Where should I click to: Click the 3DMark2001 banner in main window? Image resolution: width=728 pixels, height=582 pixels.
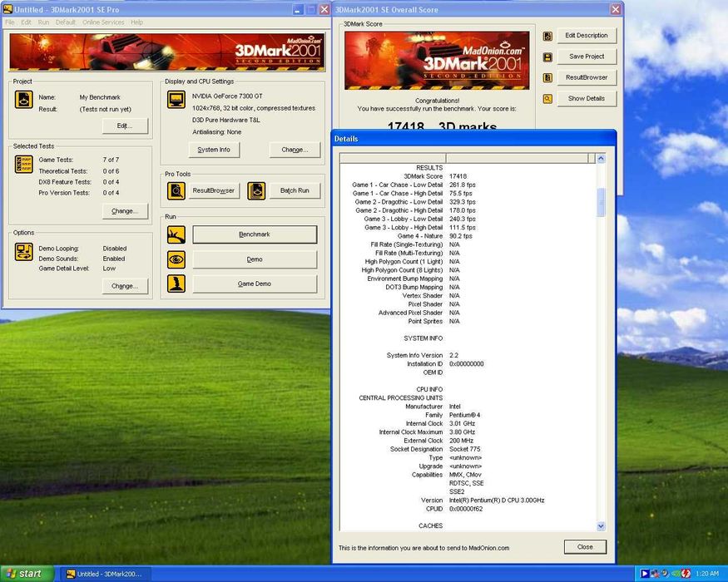point(167,52)
